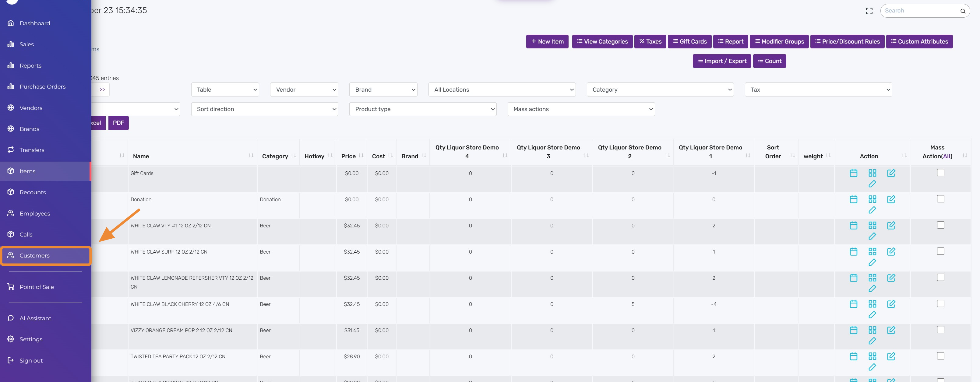Click the fullscreen toggle icon

(869, 11)
